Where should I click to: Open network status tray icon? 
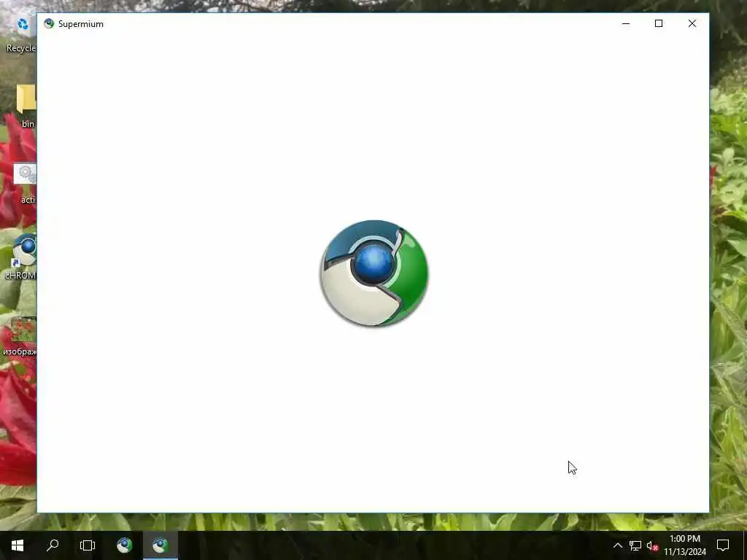[x=635, y=545]
